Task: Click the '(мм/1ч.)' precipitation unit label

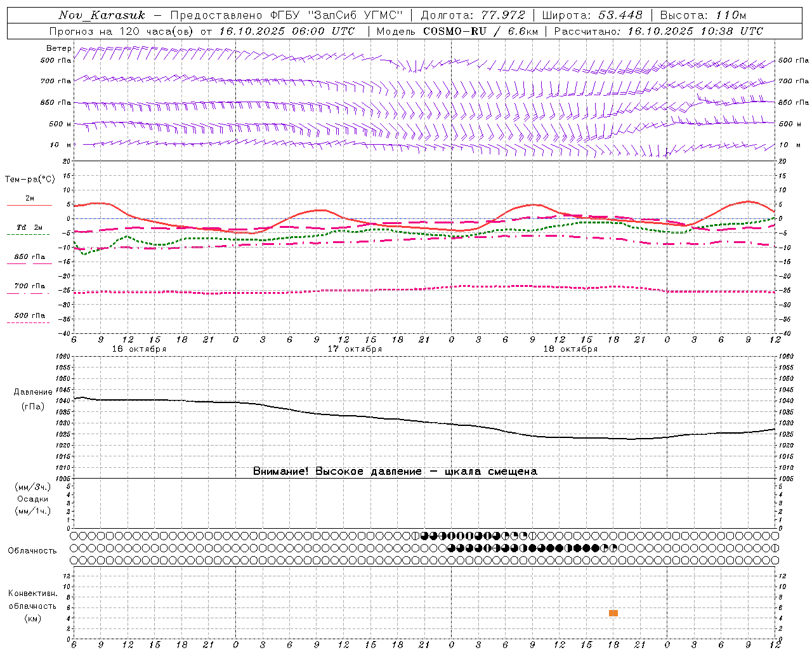Action: (33, 511)
